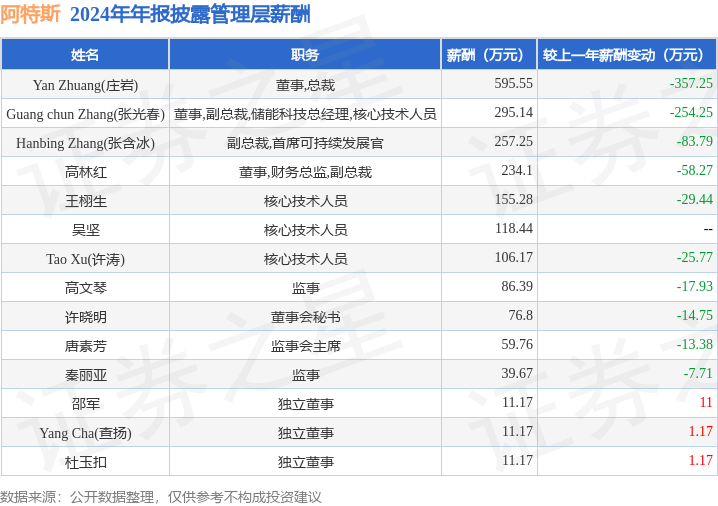Viewport: 718px width, 506px height.
Task: Click 独立董事 position in 杜玉扣 row
Action: coord(305,462)
